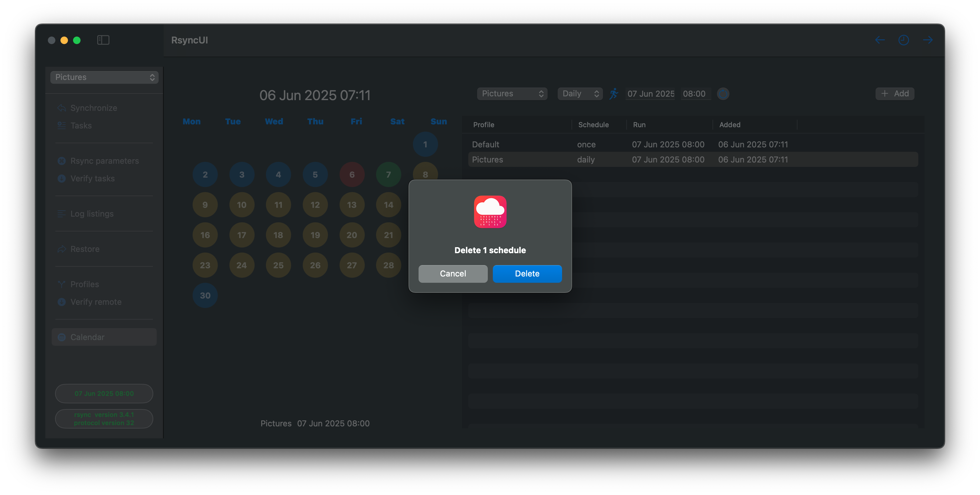Screen dimensions: 980x495
Task: Click the right arrow navigation icon
Action: tap(928, 40)
